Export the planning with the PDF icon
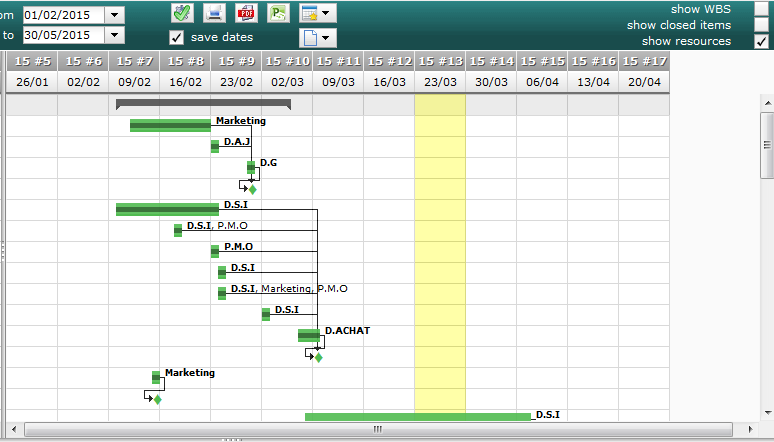The width and height of the screenshot is (774, 442). 246,13
